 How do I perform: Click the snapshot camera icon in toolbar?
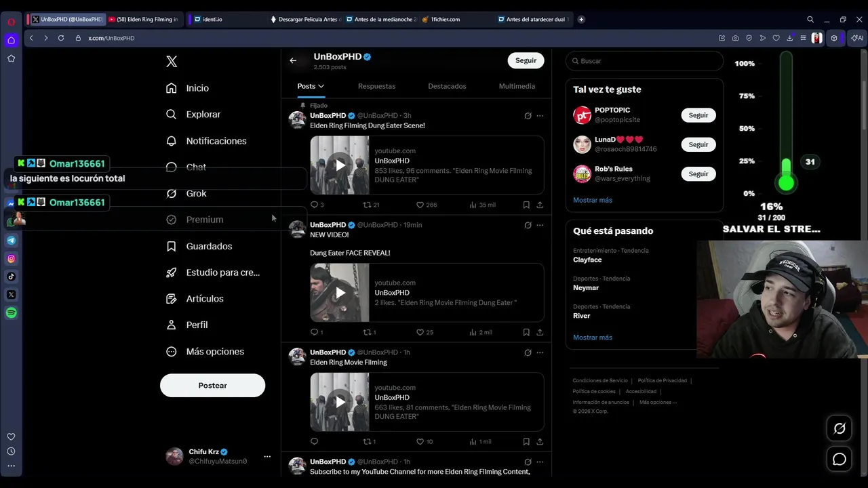736,38
